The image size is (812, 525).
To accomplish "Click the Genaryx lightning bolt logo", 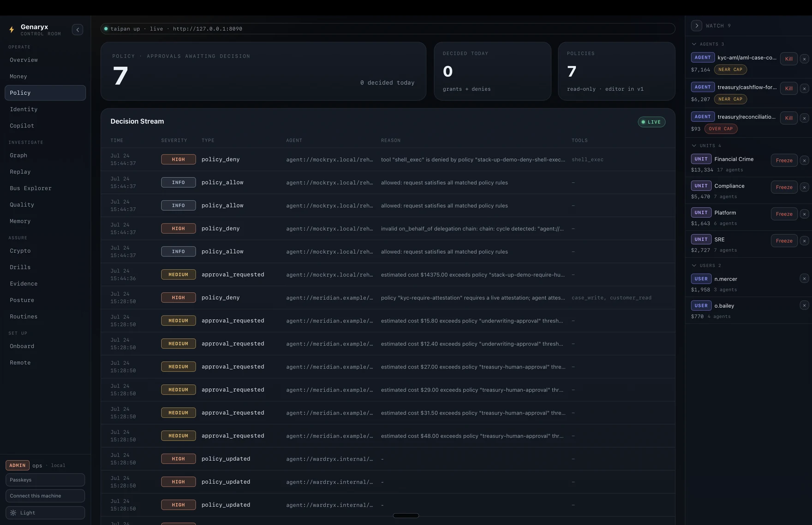I will coord(12,30).
